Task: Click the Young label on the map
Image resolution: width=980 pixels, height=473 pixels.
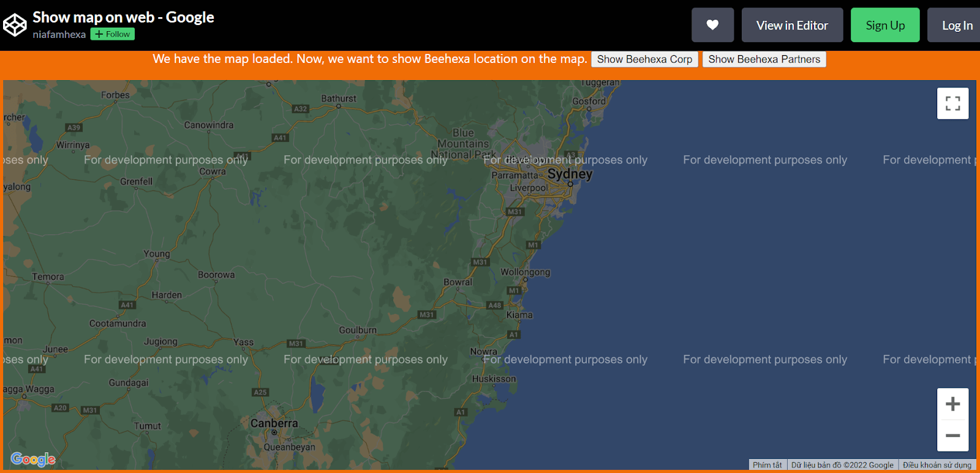Action: [157, 254]
